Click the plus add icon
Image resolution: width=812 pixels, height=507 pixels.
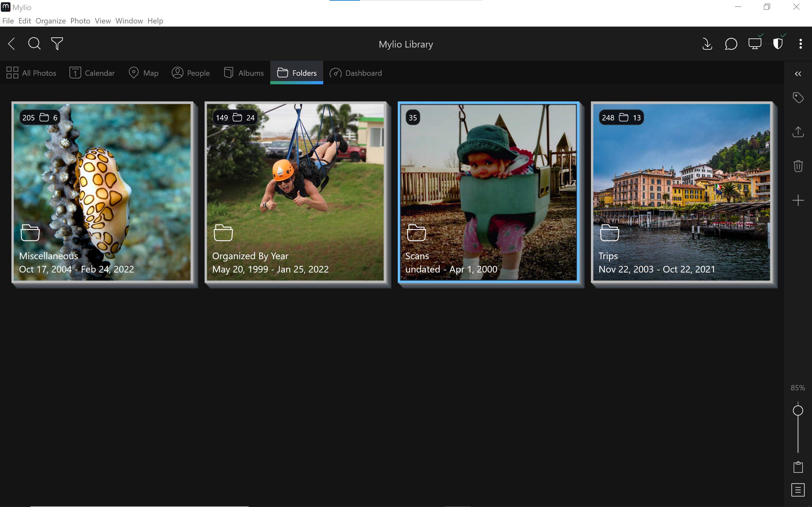(798, 201)
